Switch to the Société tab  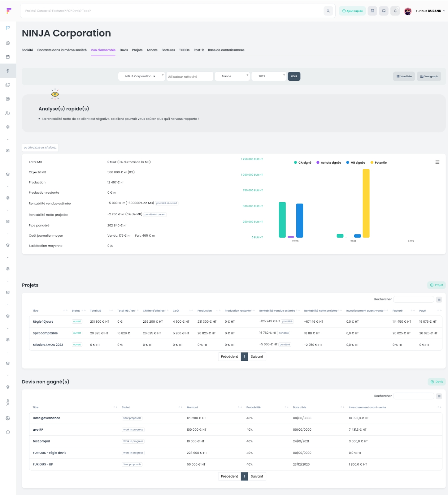pyautogui.click(x=27, y=50)
